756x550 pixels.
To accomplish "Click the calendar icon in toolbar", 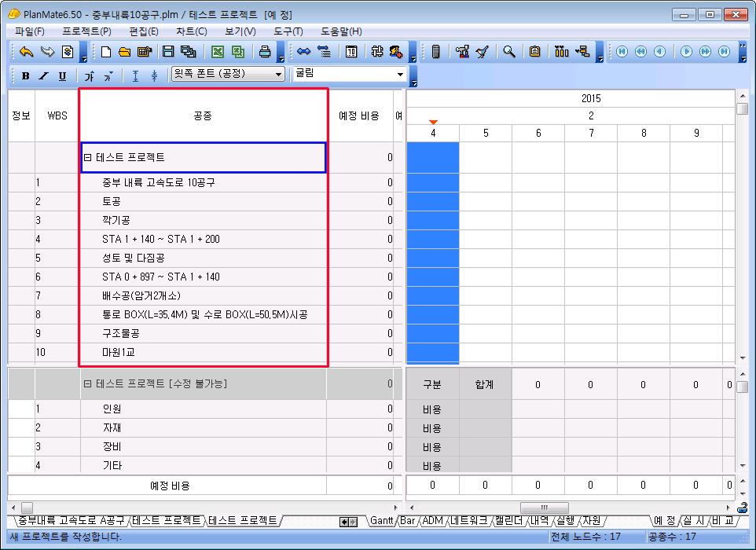I will (351, 52).
